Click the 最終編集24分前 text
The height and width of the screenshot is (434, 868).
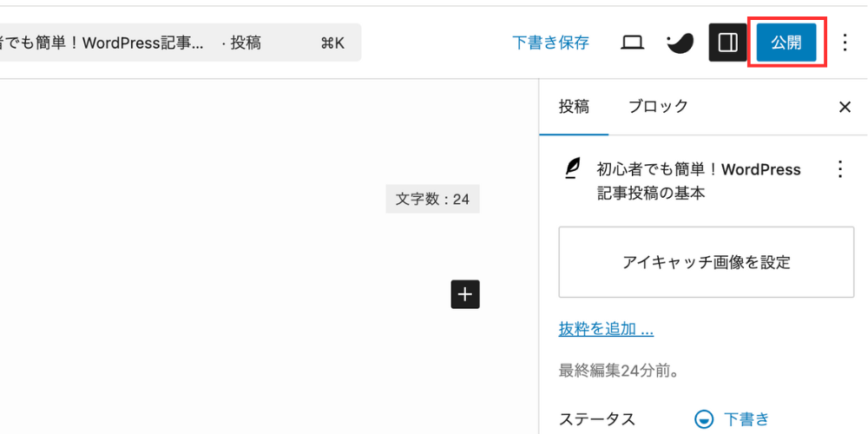coord(618,371)
